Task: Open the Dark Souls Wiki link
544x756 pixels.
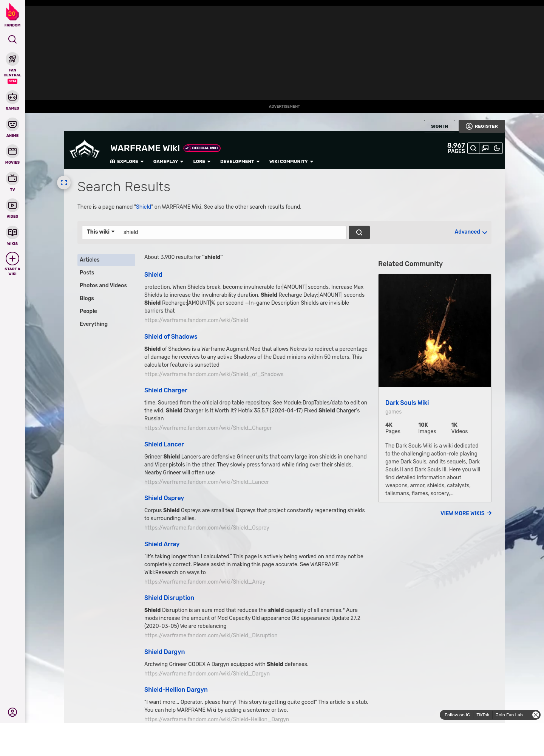Action: coord(407,403)
